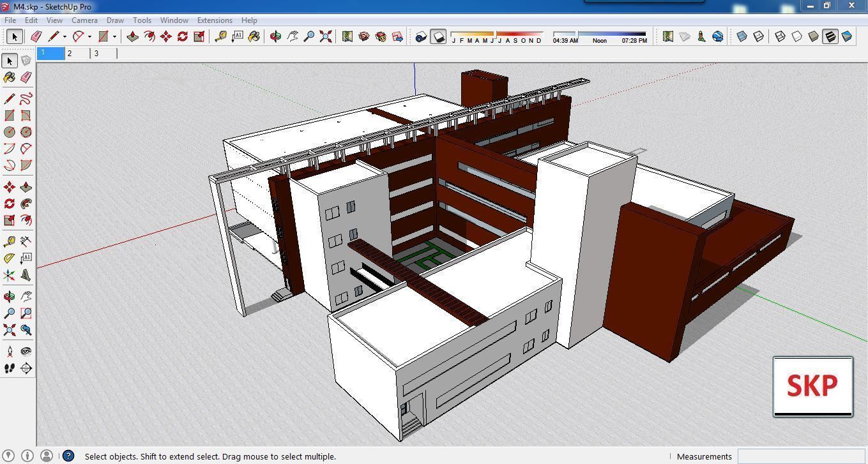Open the Edit menu
This screenshot has width=868, height=464.
pos(31,20)
